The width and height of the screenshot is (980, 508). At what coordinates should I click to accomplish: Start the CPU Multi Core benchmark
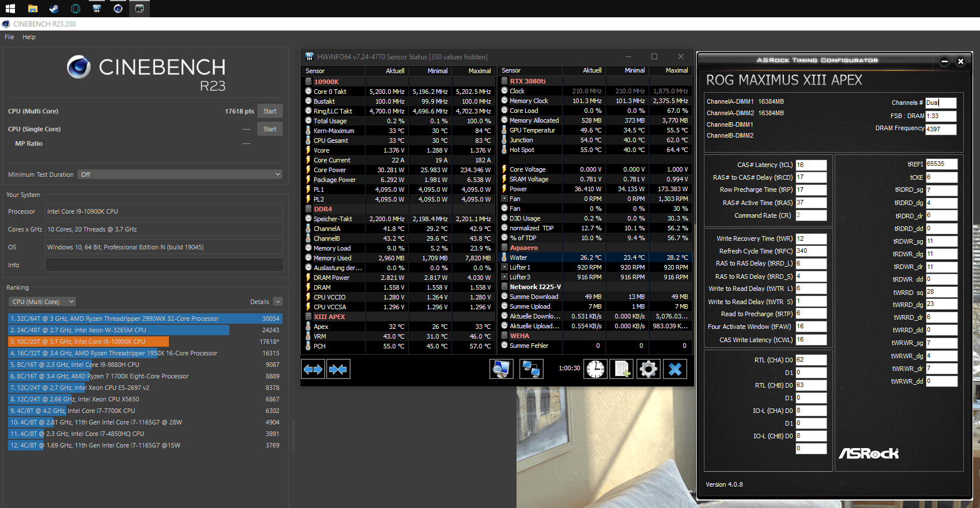[270, 111]
